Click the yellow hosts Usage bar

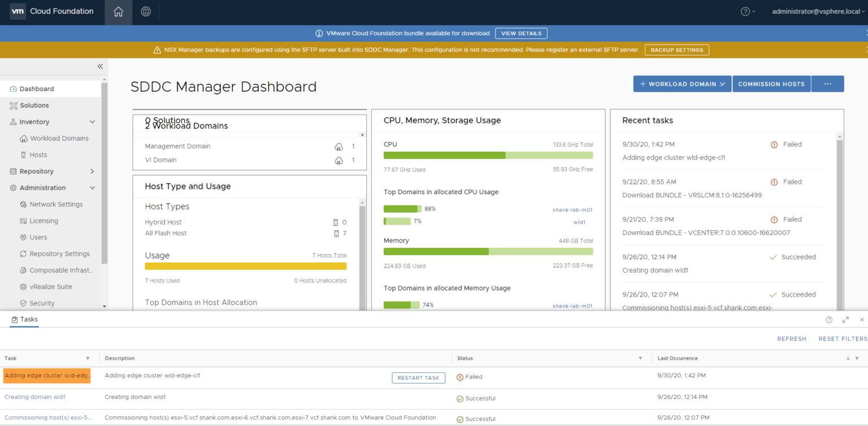pyautogui.click(x=246, y=266)
